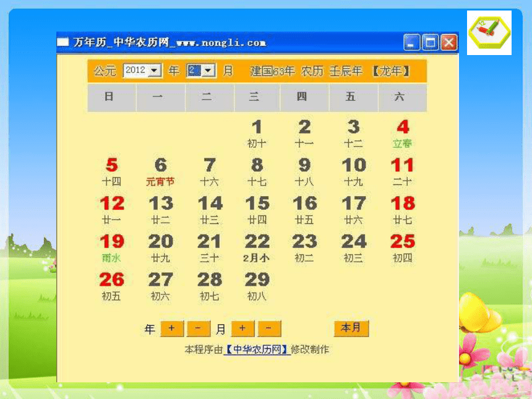
Task: Go back a month with minus button
Action: pos(269,328)
